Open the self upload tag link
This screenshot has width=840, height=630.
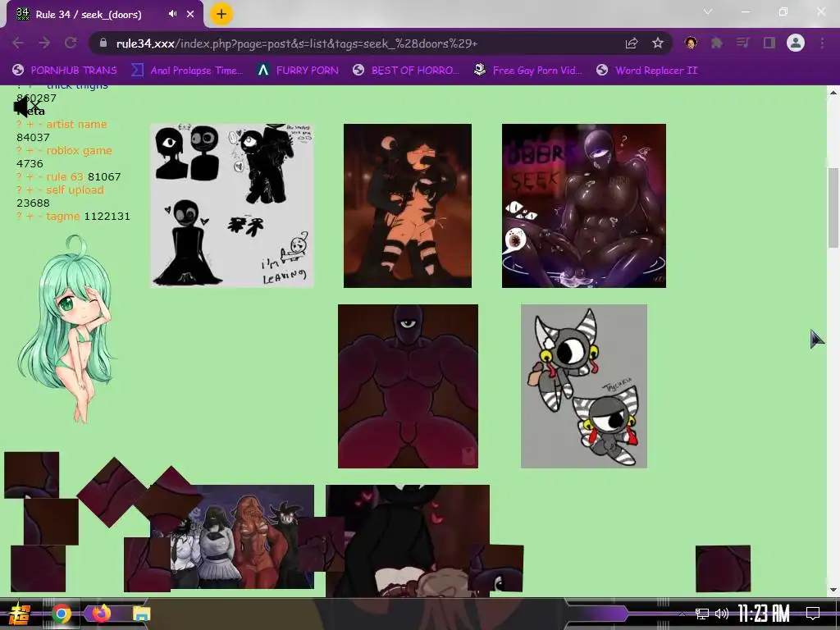click(75, 189)
